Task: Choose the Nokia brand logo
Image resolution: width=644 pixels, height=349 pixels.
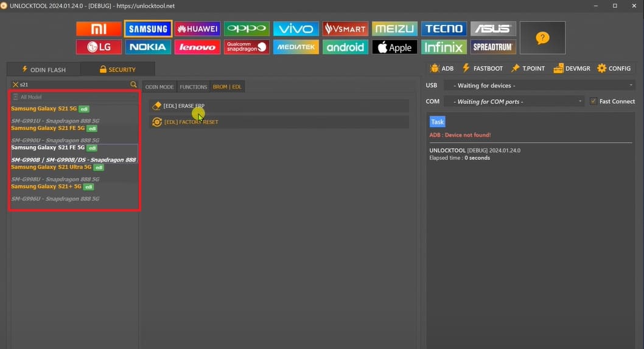Action: pyautogui.click(x=148, y=47)
